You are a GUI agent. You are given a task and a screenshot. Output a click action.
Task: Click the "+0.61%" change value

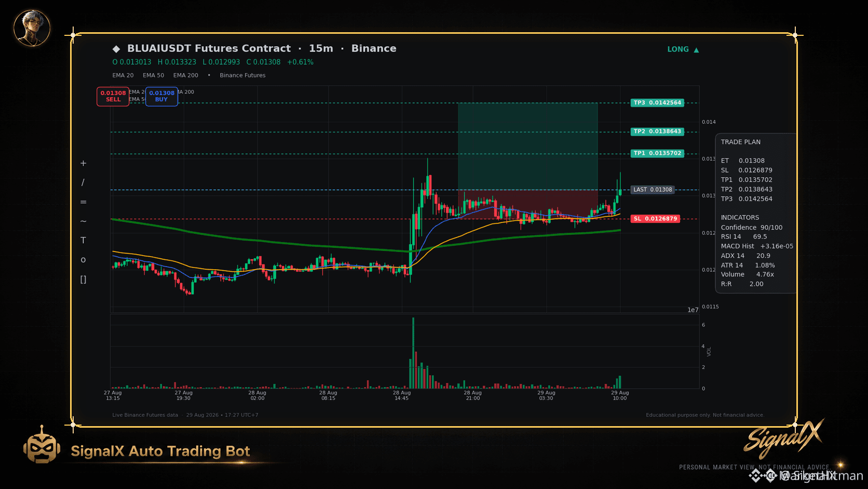[300, 62]
